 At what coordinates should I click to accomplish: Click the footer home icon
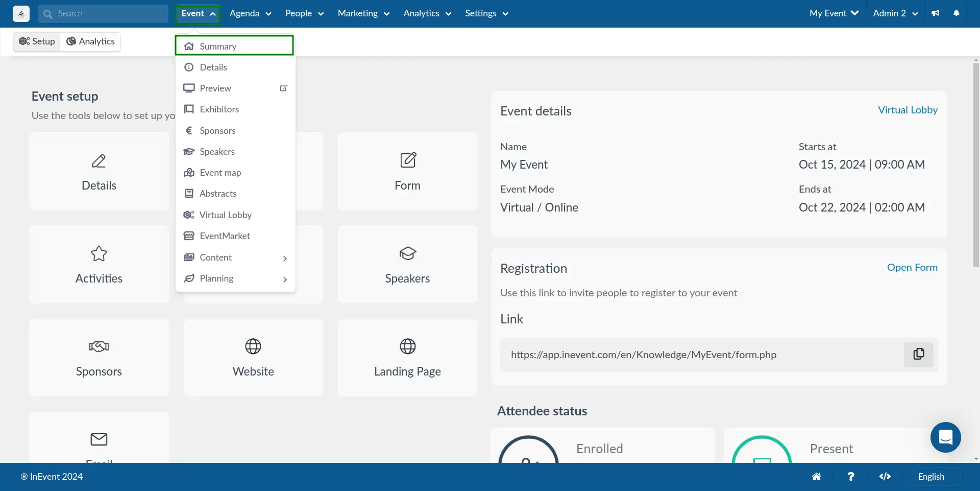click(x=817, y=477)
